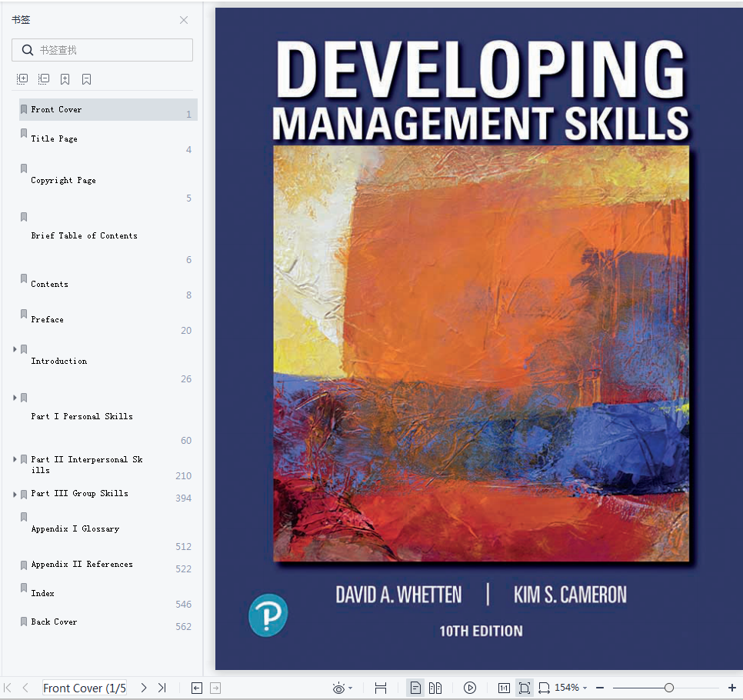
Task: Go back to the previous view
Action: pos(197,688)
